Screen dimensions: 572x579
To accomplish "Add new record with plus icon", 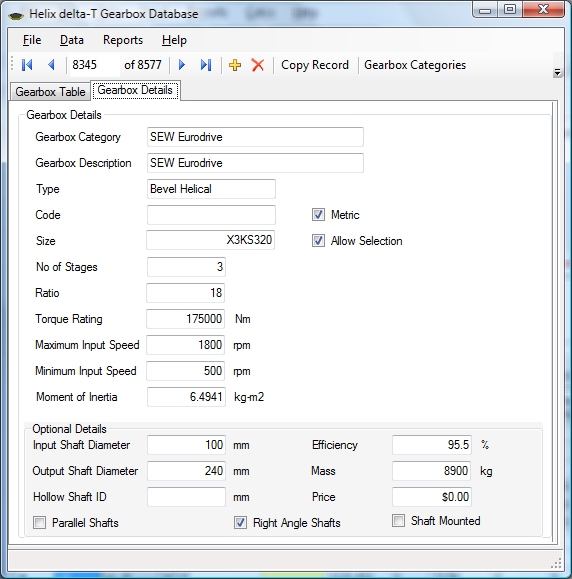I will coord(234,65).
